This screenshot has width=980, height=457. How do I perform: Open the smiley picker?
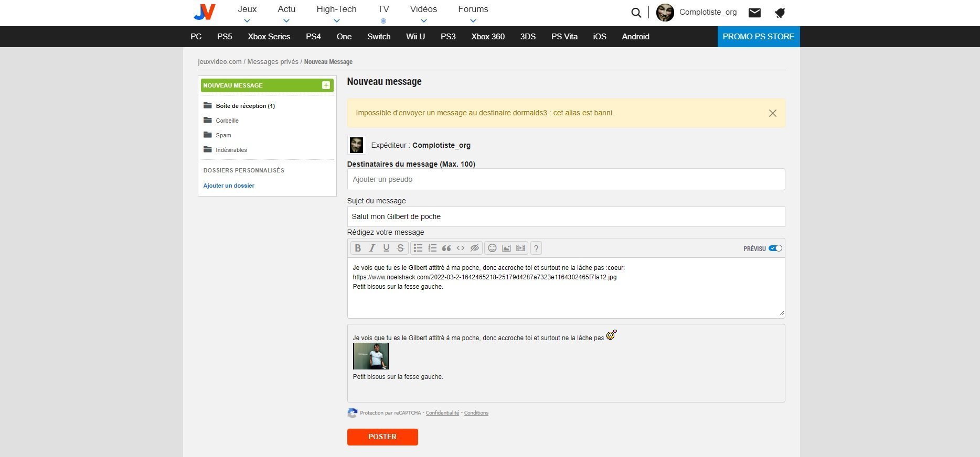[x=492, y=248]
